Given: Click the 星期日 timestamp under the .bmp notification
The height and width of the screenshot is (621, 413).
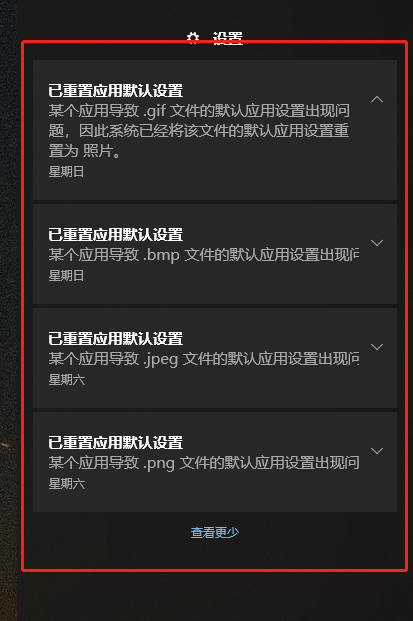Looking at the screenshot, I should pyautogui.click(x=66, y=275).
